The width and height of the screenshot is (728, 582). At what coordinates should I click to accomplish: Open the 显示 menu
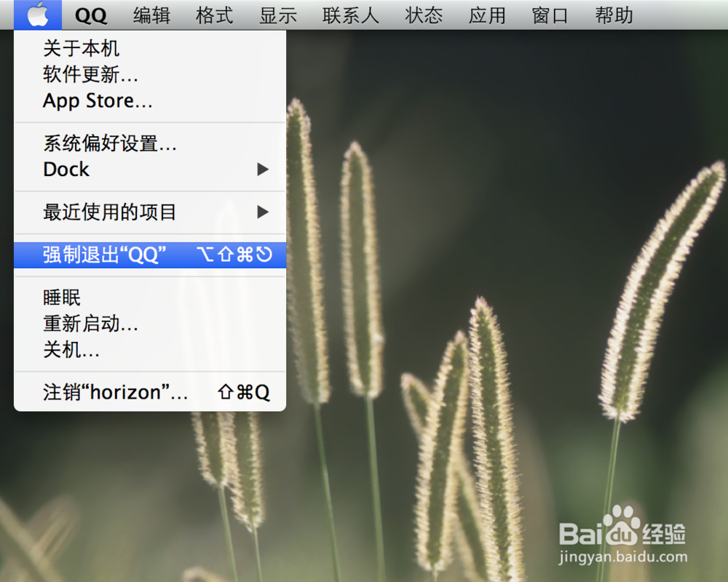click(x=278, y=15)
